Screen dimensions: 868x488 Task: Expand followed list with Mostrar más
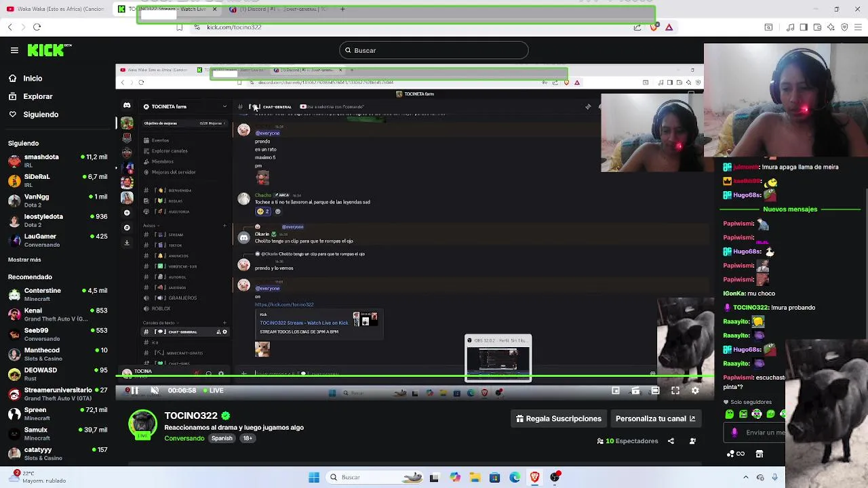(x=24, y=260)
